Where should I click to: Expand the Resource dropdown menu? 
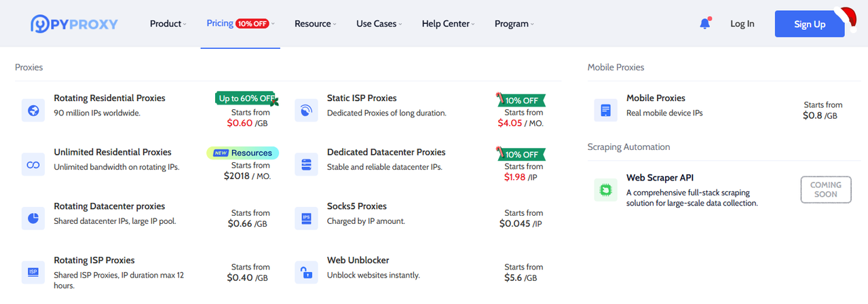(315, 24)
